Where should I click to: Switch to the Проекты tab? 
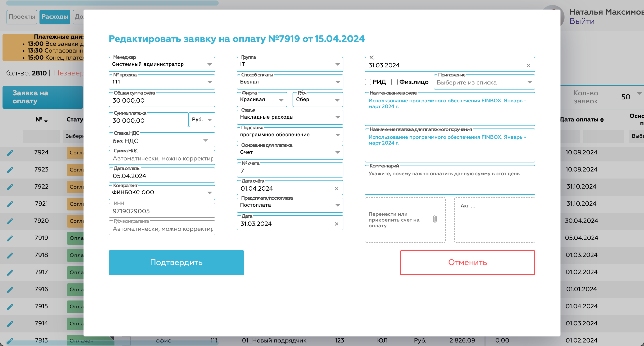tap(22, 17)
